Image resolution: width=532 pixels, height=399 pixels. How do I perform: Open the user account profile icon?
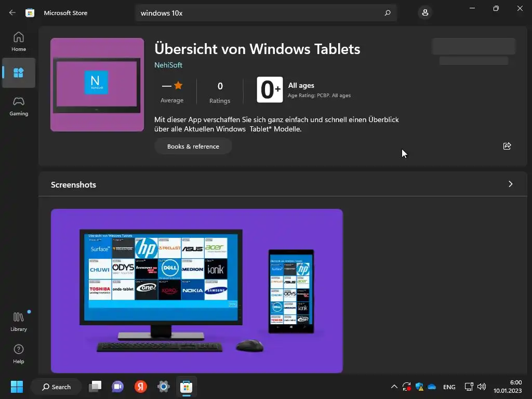425,13
